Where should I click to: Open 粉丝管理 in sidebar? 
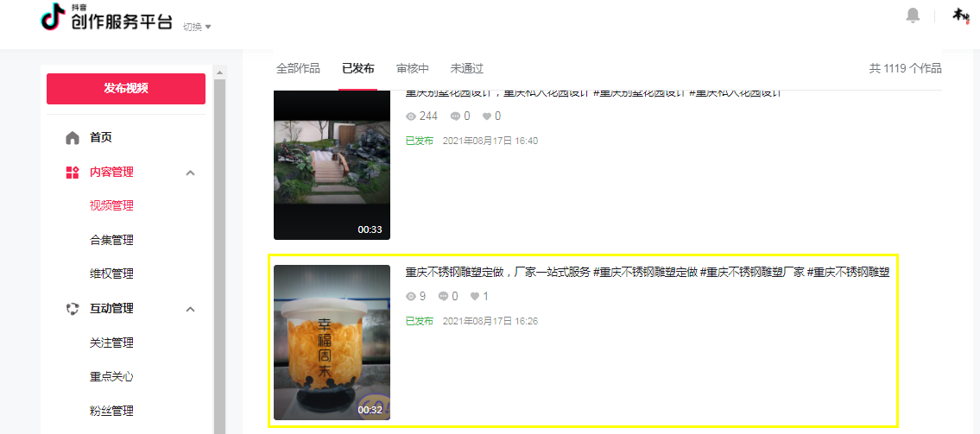coord(111,411)
